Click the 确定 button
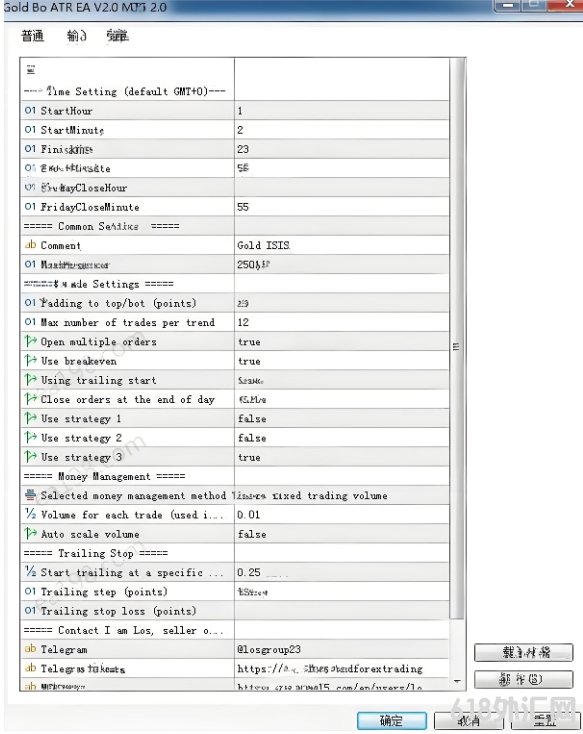This screenshot has width=583, height=734. (391, 720)
